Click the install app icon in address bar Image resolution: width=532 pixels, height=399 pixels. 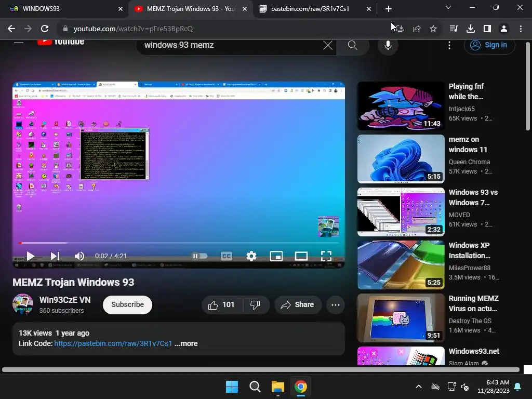[x=400, y=29]
